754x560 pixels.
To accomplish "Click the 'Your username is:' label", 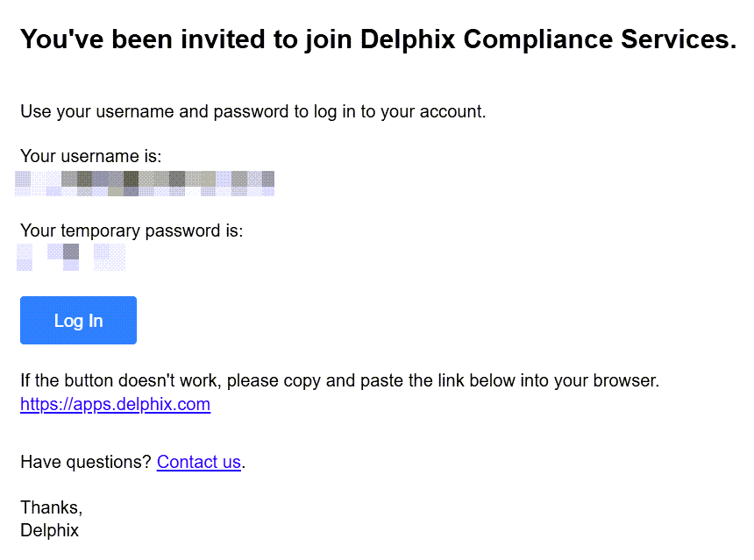I will pos(90,157).
